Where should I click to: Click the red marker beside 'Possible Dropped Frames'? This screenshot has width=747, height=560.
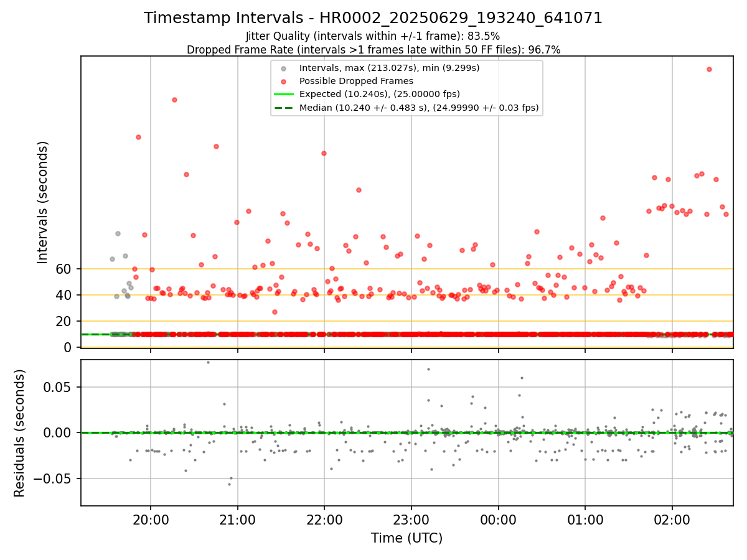coord(284,82)
